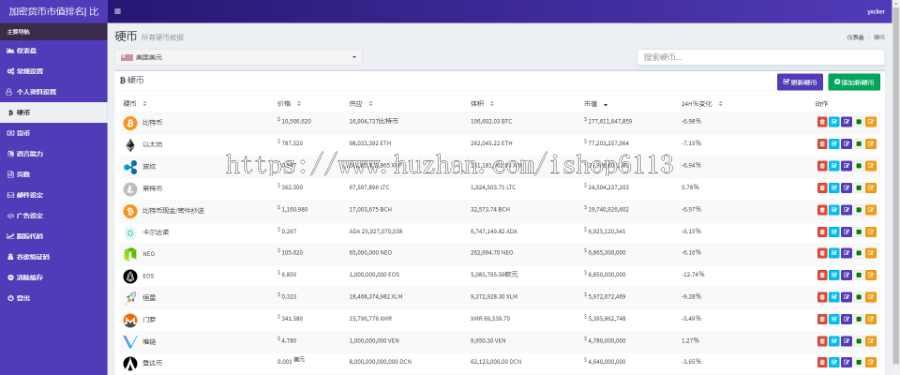Viewport: 900px width, 375px height.
Task: Open the 邮件设定 sidebar item
Action: (x=53, y=195)
